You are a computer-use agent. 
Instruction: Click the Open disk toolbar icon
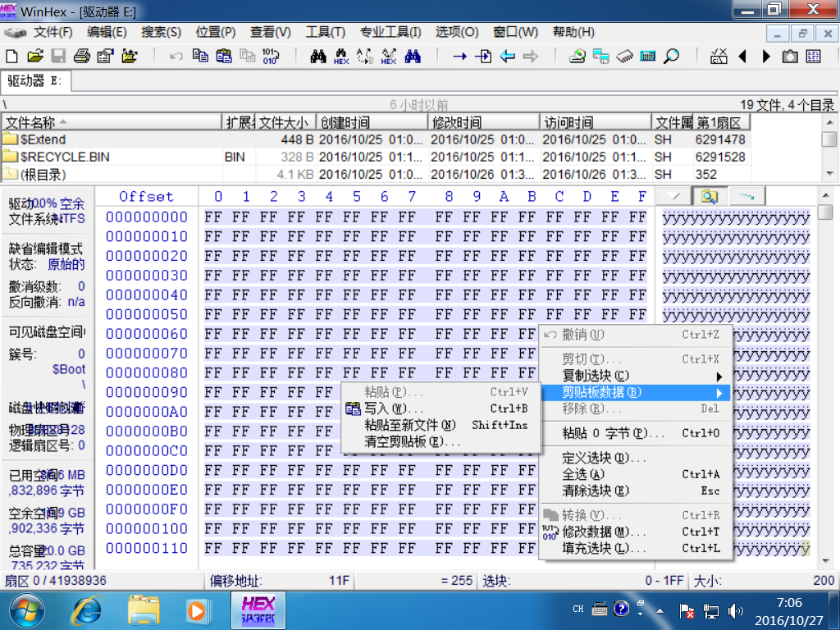pyautogui.click(x=577, y=56)
